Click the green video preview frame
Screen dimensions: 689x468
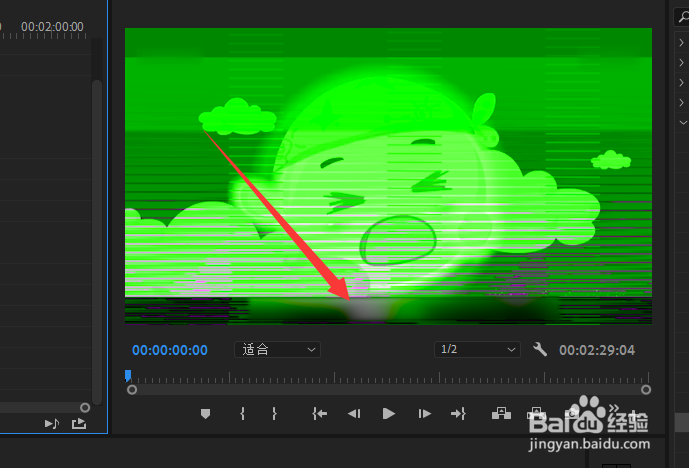click(x=388, y=176)
